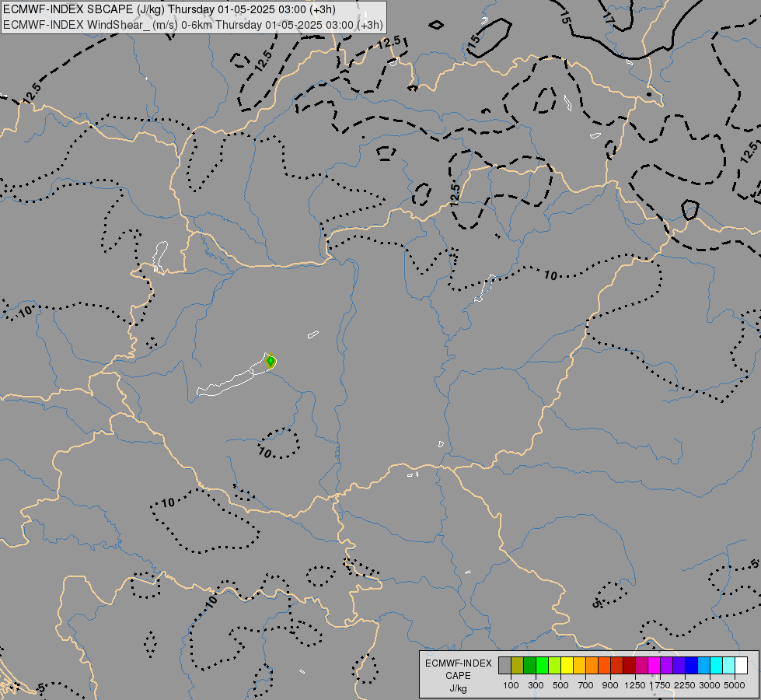This screenshot has width=761, height=700.
Task: Click the J/kg unit in the legend
Action: pyautogui.click(x=458, y=688)
